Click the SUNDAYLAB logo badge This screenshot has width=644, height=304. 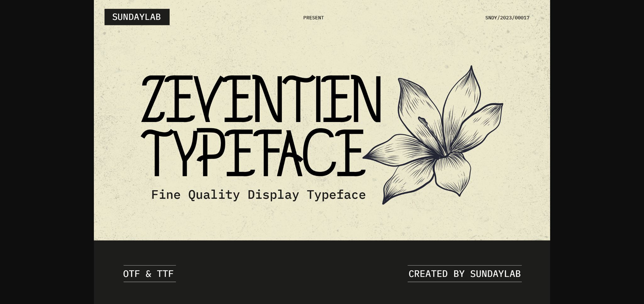[x=137, y=17]
